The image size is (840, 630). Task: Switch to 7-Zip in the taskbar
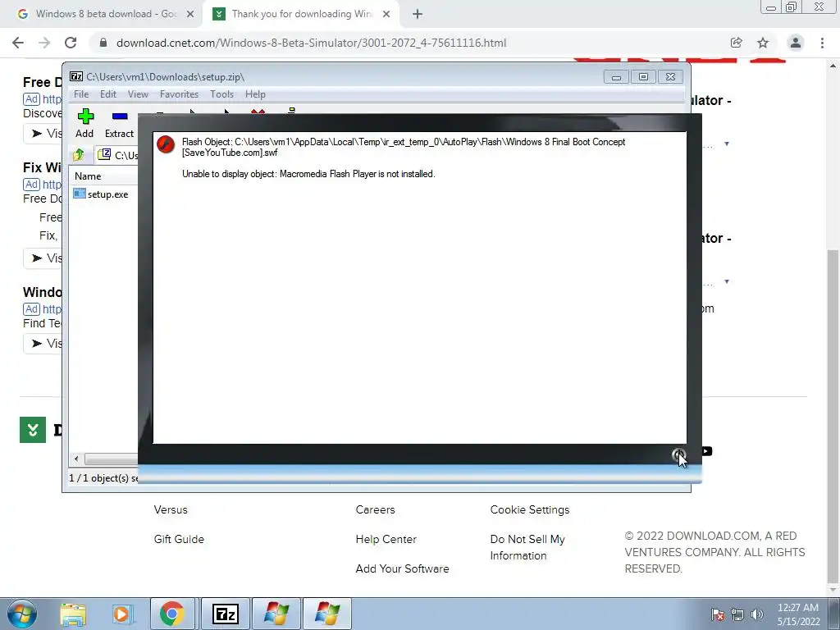(x=225, y=614)
